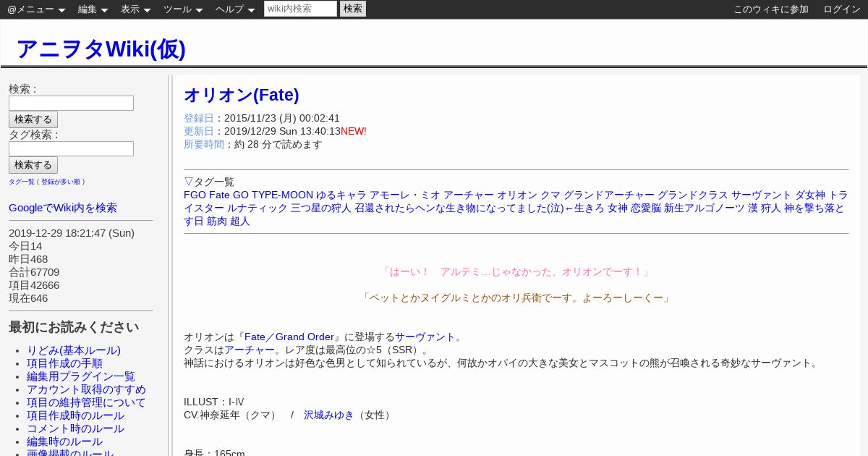
Task: Click the 登録日 label link
Action: (x=199, y=118)
